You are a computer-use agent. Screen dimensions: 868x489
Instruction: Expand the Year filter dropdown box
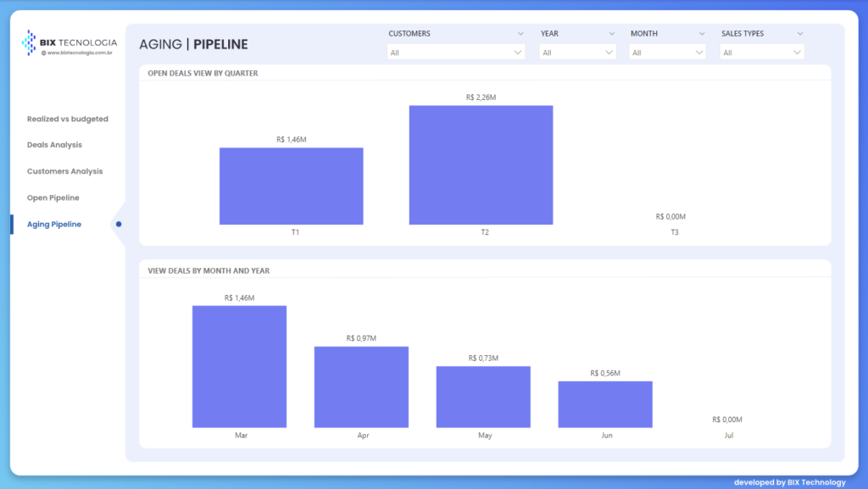[x=577, y=53]
